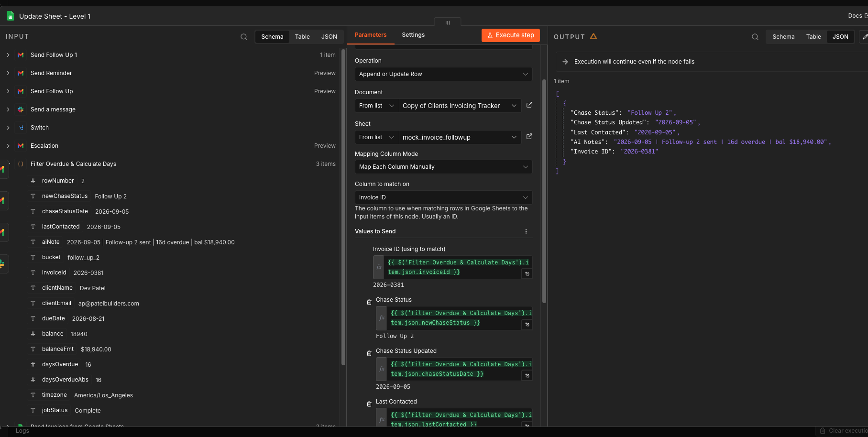Click the Gmail icon of Send Reminder
The height and width of the screenshot is (437, 868).
(21, 73)
